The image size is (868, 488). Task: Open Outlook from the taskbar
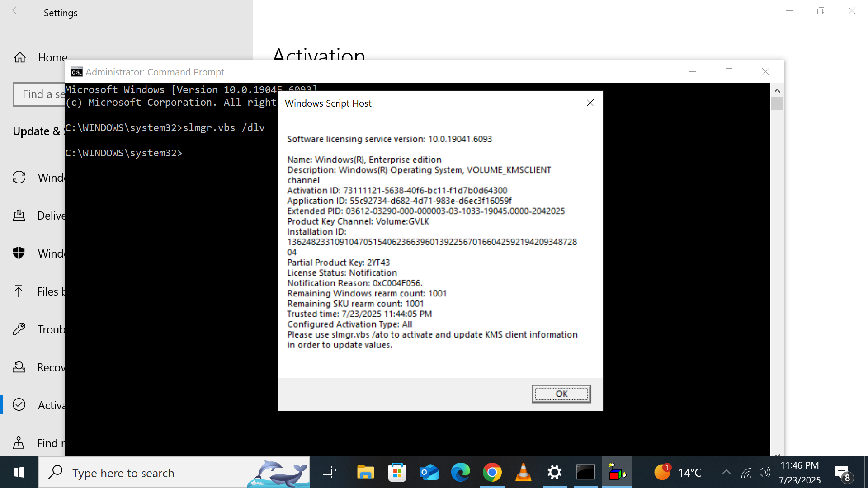(429, 473)
